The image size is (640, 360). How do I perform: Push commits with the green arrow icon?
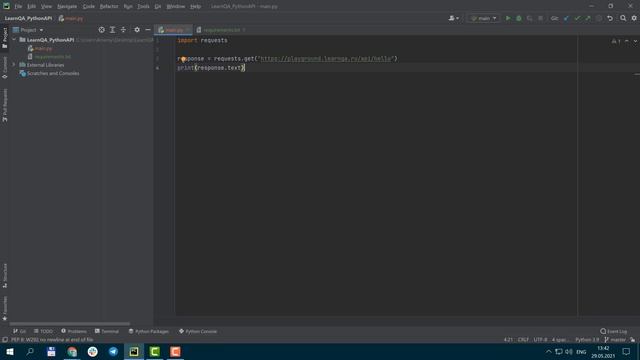click(x=588, y=18)
